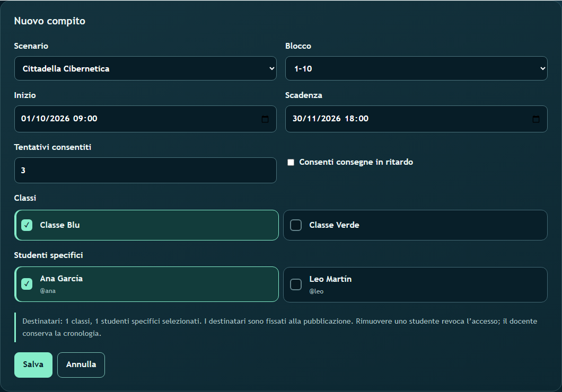Uncheck the Classe Blu checkbox
Screen dimensions: 562x392
click(x=27, y=225)
